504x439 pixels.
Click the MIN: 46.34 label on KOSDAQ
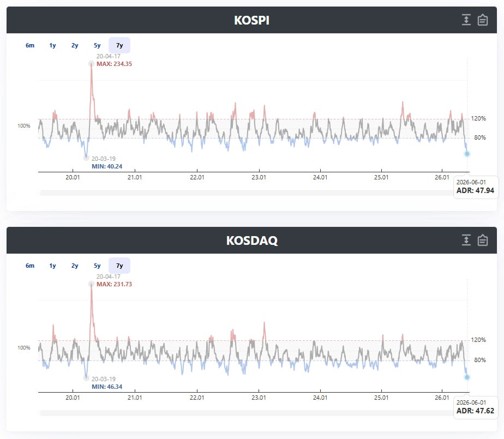tap(107, 387)
